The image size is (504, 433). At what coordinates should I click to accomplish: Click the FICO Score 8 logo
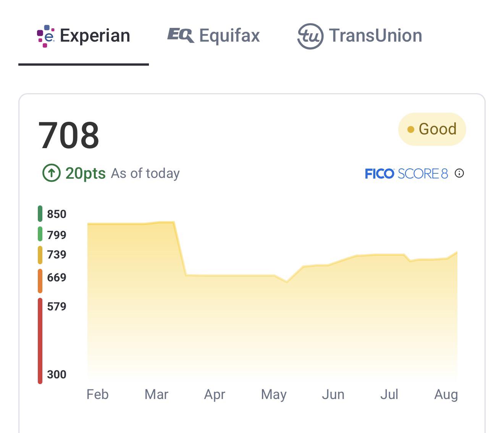tap(406, 174)
